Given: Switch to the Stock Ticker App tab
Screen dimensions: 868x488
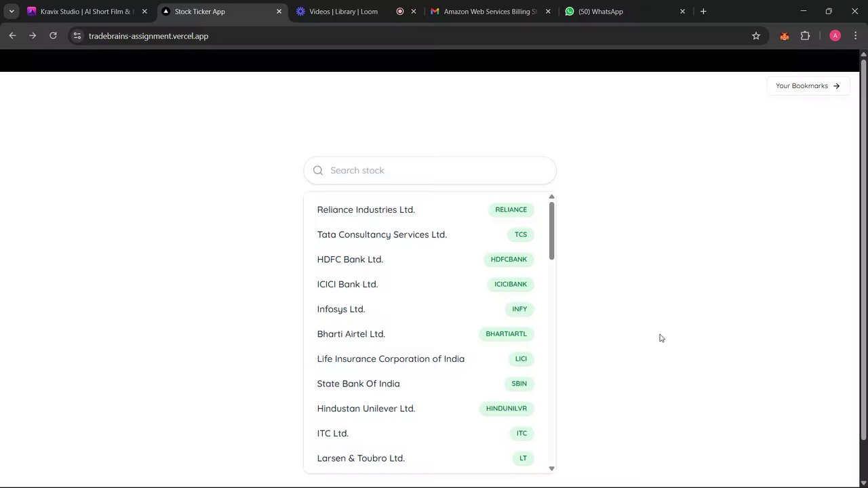Looking at the screenshot, I should (222, 12).
